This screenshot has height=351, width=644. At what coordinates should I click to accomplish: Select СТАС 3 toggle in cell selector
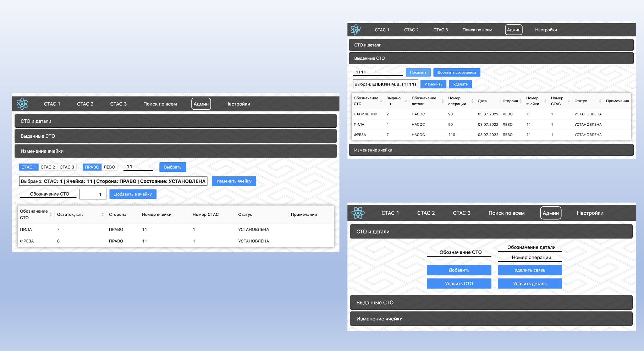tap(67, 167)
